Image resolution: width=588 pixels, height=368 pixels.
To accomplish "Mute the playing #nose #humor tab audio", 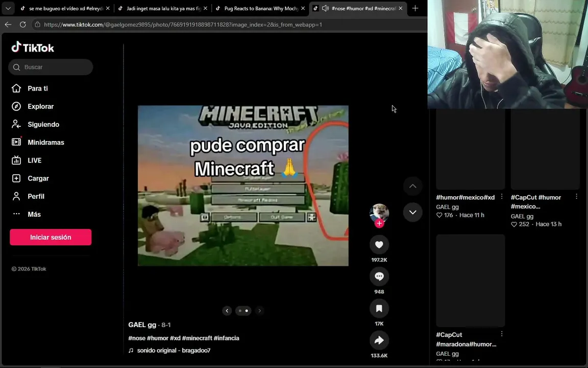I will point(326,8).
